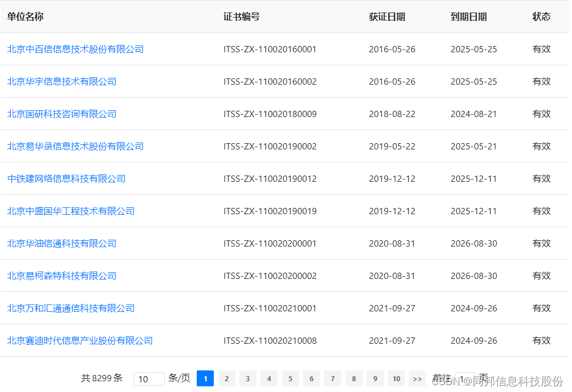Open 北京国研科技咨询有限公司 link
Screen dimensions: 572x392
(x=61, y=114)
